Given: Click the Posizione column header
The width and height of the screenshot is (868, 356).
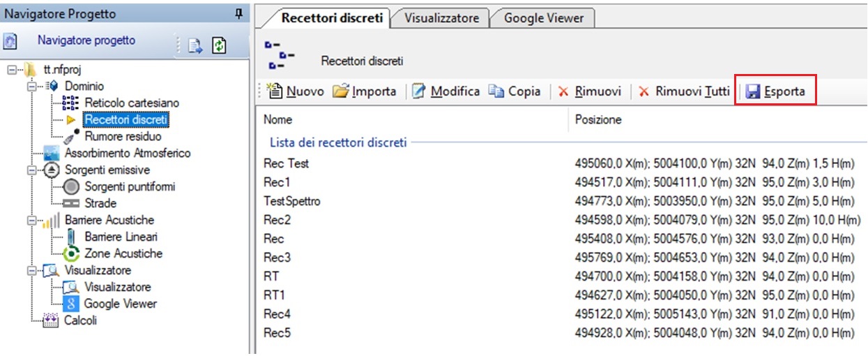Looking at the screenshot, I should coord(598,119).
